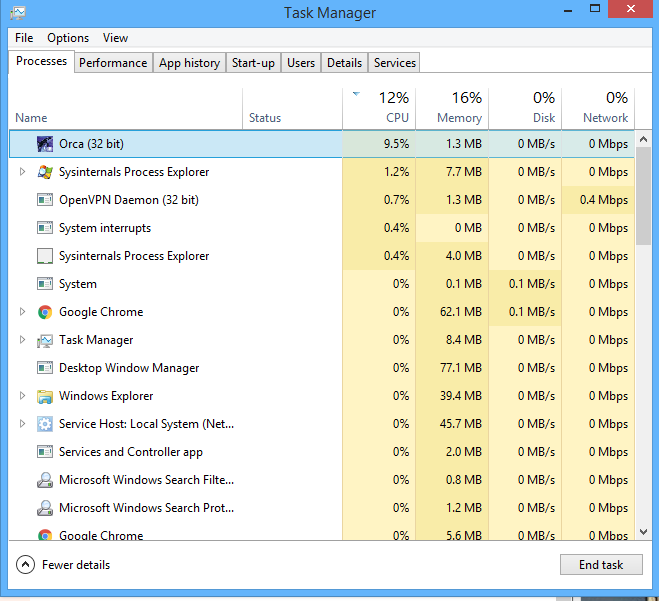Screen dimensions: 659x601
Task: Click the Windows Explorer folder icon
Action: 45,396
